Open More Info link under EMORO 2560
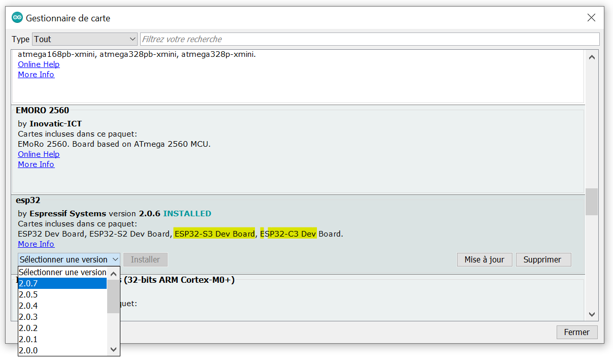613x364 pixels. click(36, 164)
